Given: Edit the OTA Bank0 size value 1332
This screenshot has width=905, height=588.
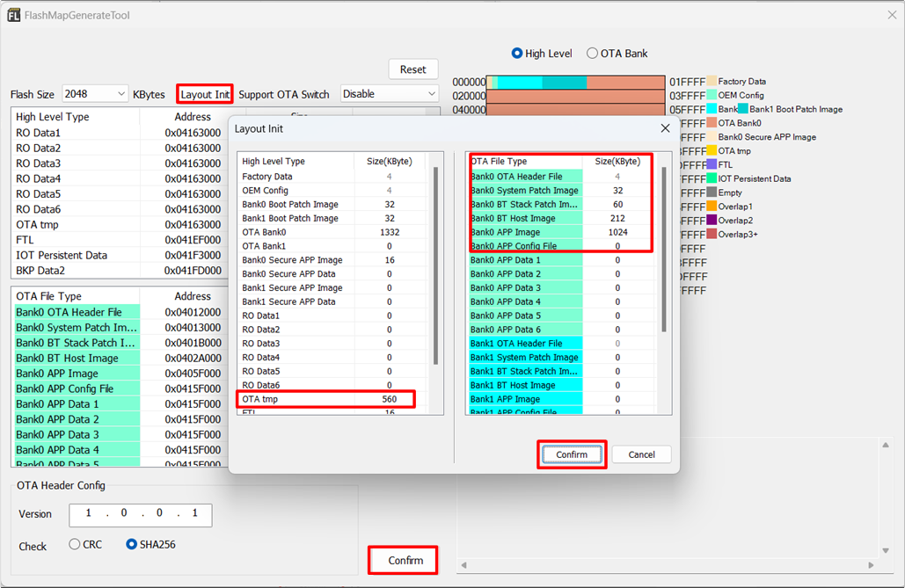Looking at the screenshot, I should point(389,232).
